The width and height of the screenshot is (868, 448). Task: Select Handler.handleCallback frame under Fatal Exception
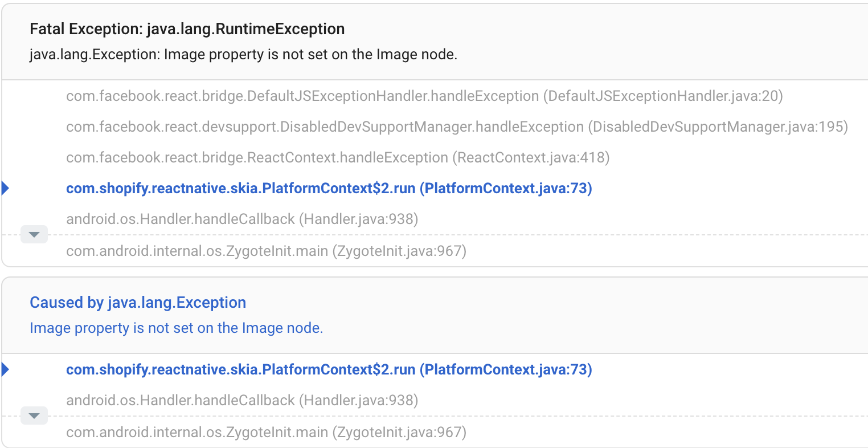242,219
